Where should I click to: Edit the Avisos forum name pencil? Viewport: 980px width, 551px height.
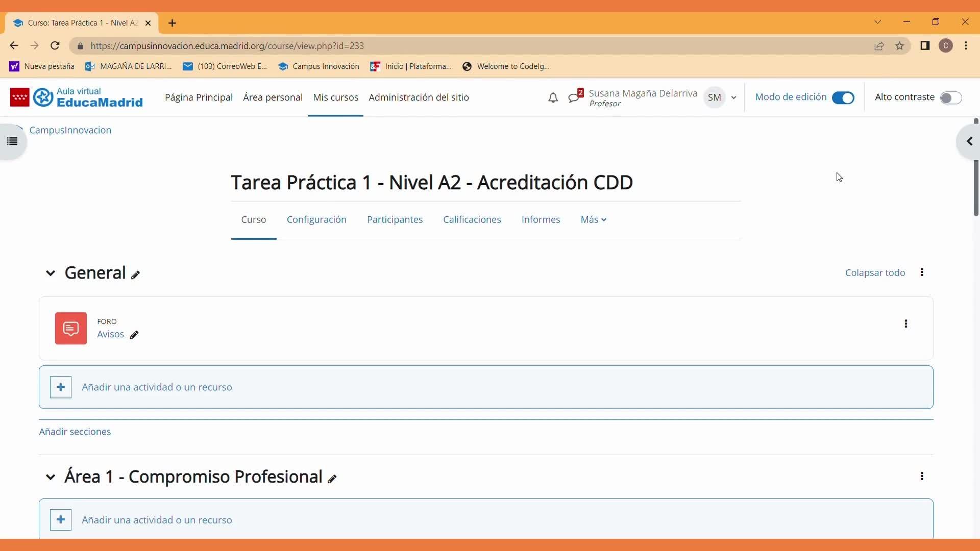(134, 335)
